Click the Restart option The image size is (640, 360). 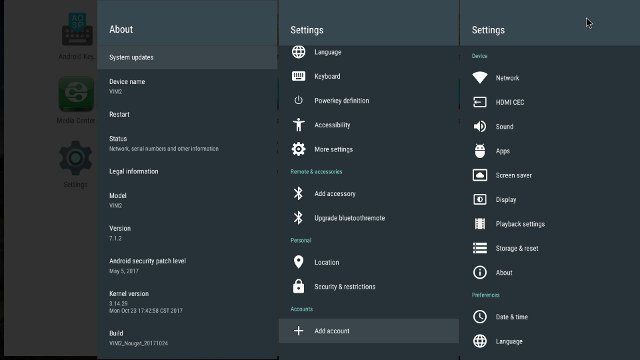tap(187, 114)
